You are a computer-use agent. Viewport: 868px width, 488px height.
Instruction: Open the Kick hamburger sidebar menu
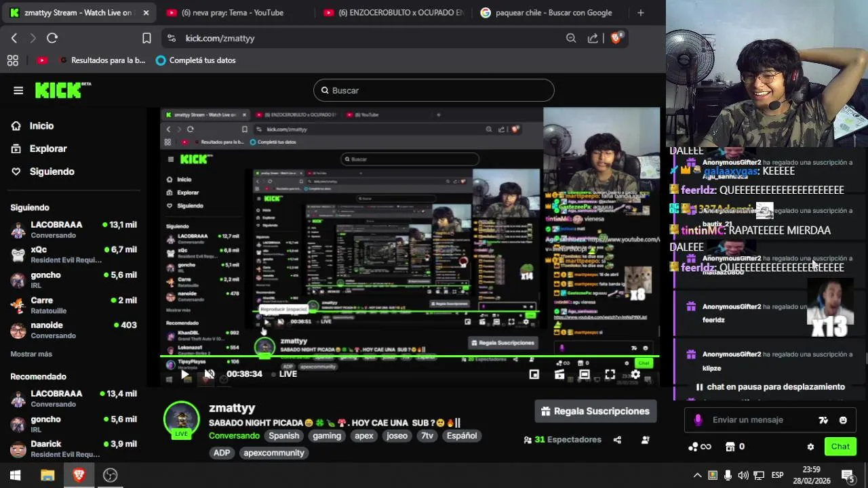click(x=18, y=90)
